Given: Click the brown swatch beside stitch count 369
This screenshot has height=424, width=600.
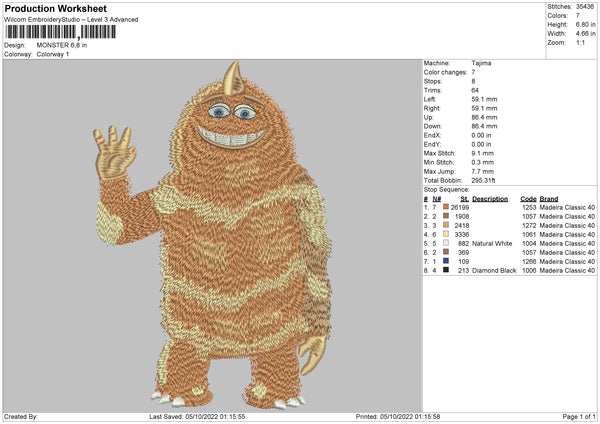Looking at the screenshot, I should (x=446, y=252).
